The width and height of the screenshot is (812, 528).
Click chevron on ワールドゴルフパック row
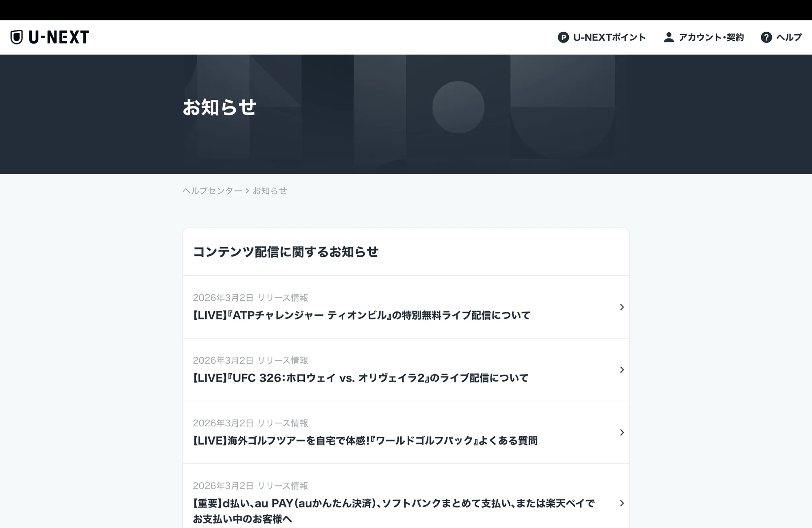(x=622, y=433)
